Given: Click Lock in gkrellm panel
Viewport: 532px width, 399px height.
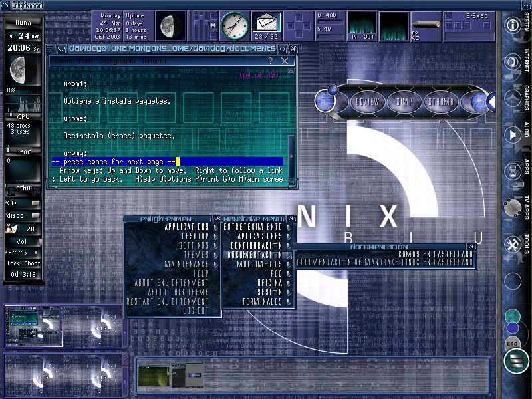Looking at the screenshot, I should point(13,263).
